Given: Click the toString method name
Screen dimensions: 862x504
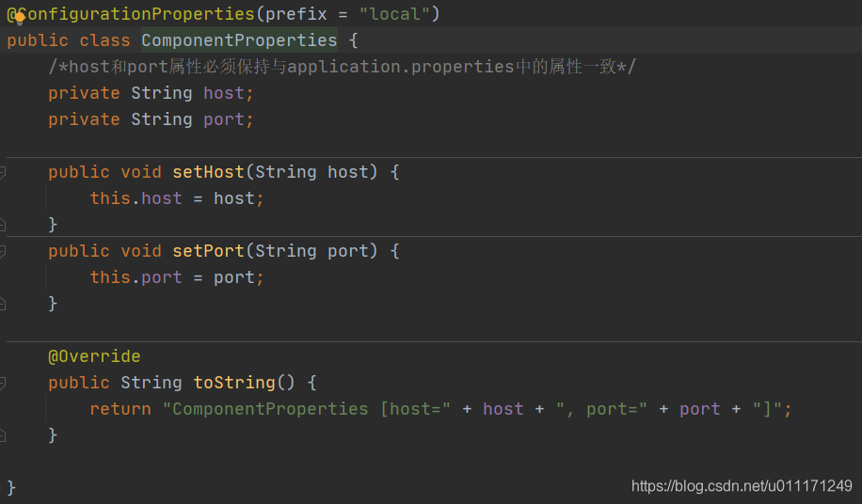Looking at the screenshot, I should point(234,383).
